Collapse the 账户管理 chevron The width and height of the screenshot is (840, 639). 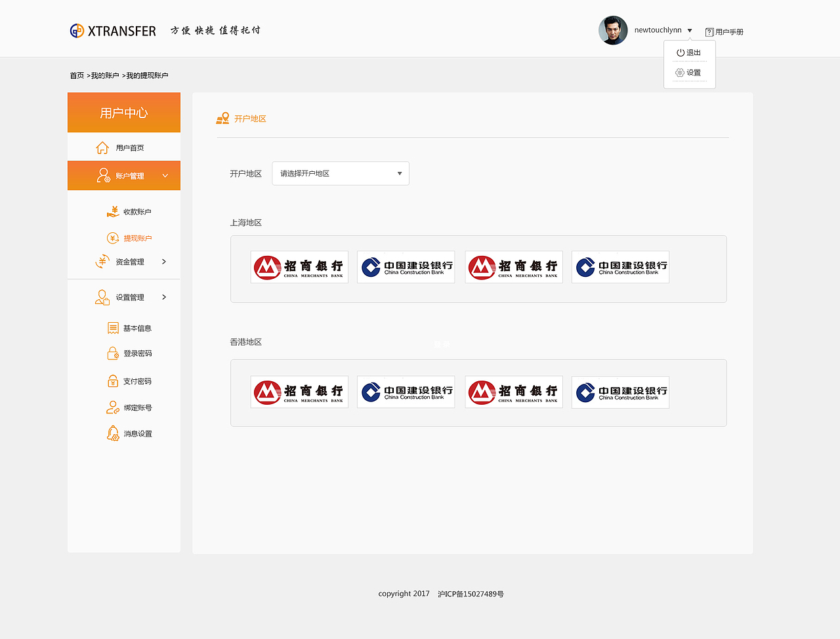(x=165, y=176)
